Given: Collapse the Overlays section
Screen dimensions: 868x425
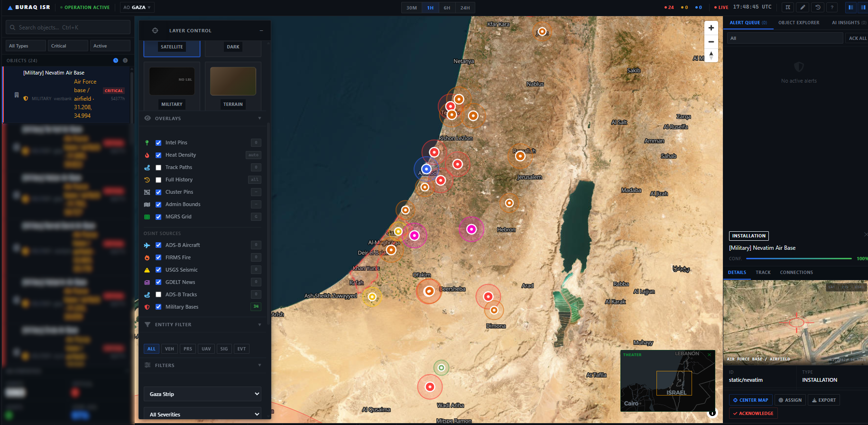Looking at the screenshot, I should (259, 118).
